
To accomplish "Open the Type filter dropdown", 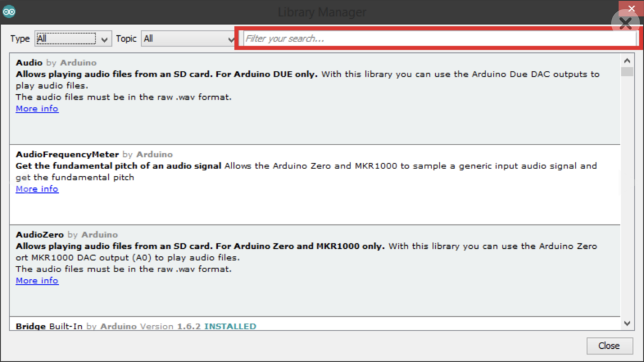I will [x=73, y=39].
